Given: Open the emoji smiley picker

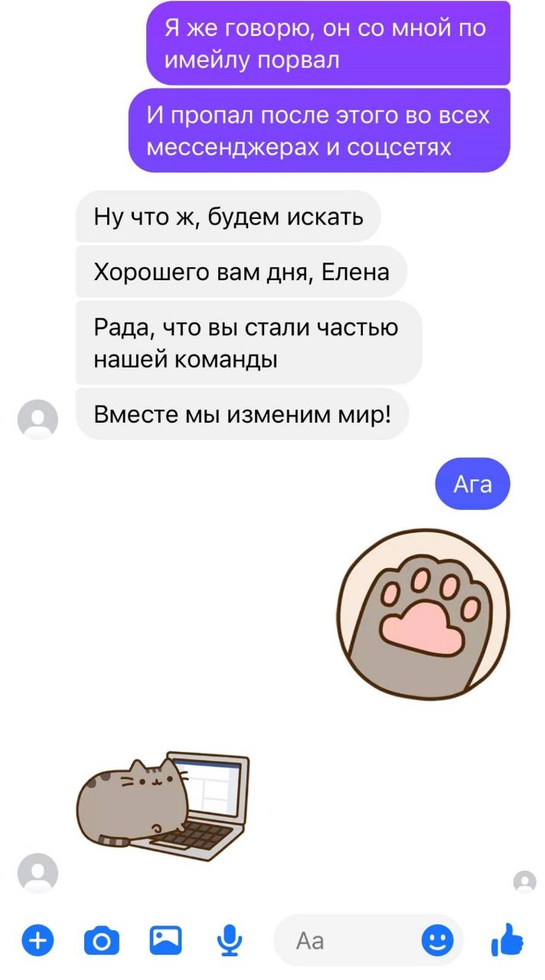Looking at the screenshot, I should pos(437,940).
